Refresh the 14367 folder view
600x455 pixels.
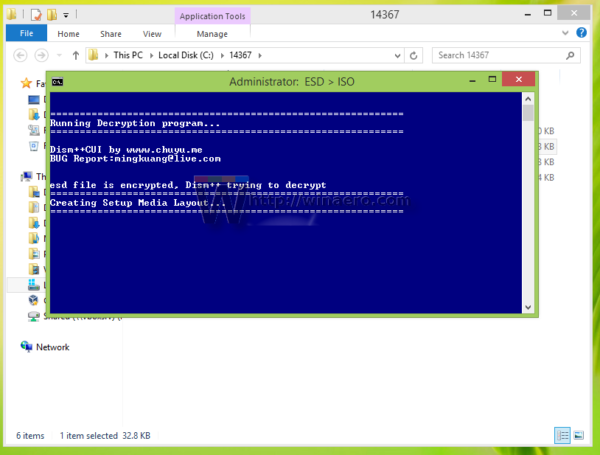point(413,55)
